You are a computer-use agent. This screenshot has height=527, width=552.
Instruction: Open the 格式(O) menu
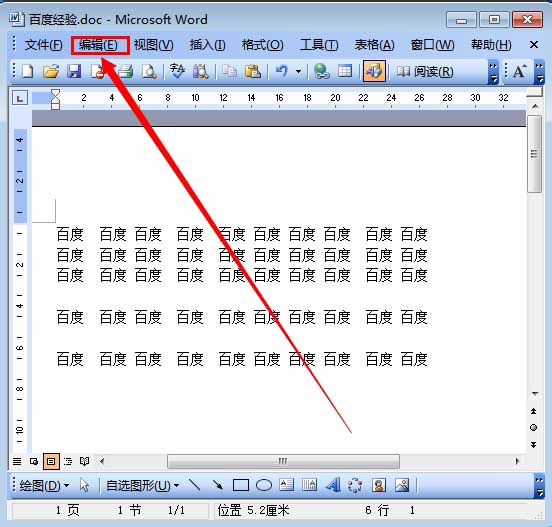(x=263, y=45)
